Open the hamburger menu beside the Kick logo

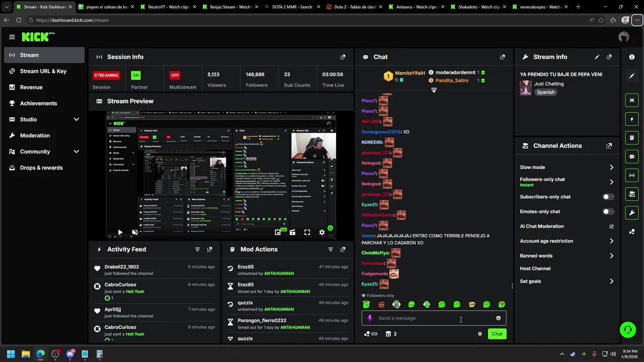(x=12, y=37)
